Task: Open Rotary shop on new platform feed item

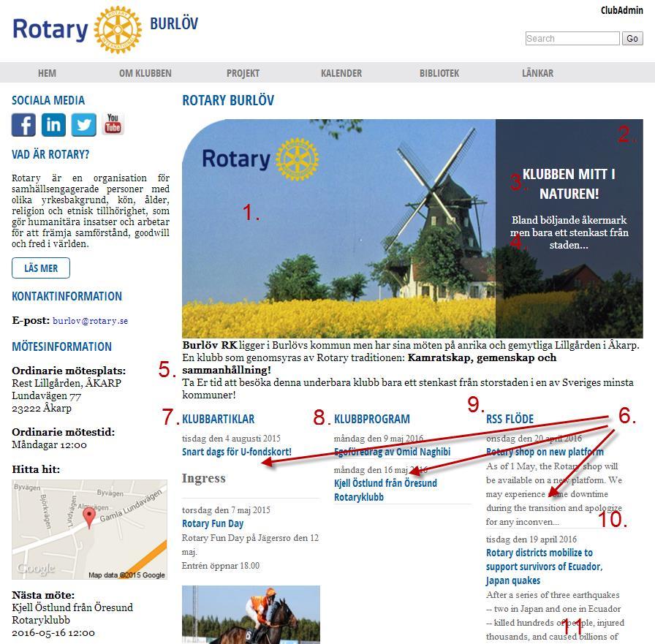Action: (x=545, y=452)
